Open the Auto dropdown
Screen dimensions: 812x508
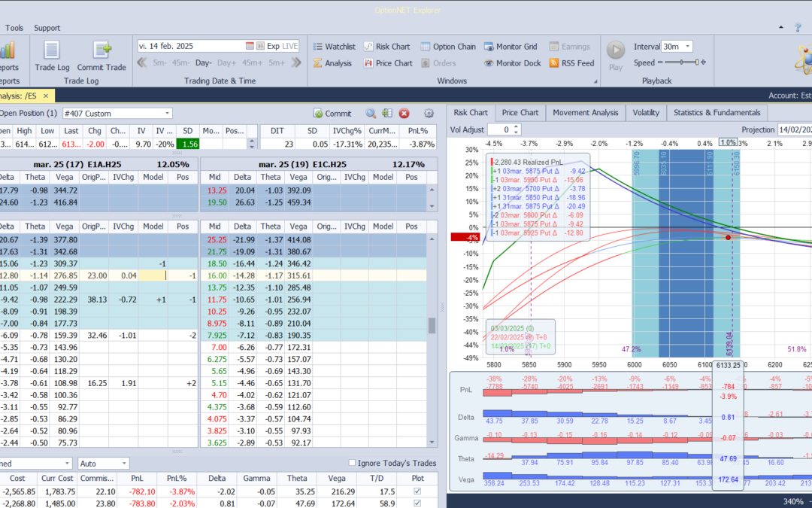tap(104, 464)
